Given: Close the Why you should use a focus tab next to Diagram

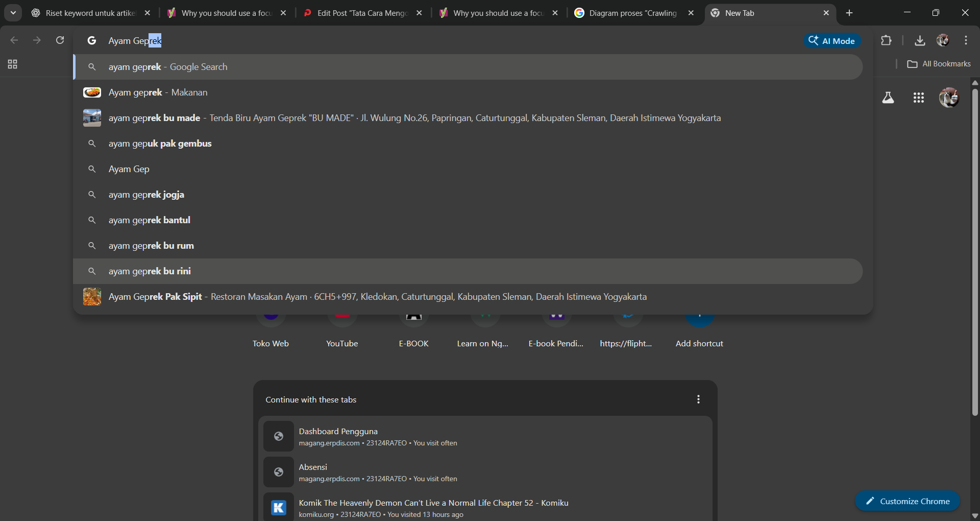Looking at the screenshot, I should pos(555,13).
